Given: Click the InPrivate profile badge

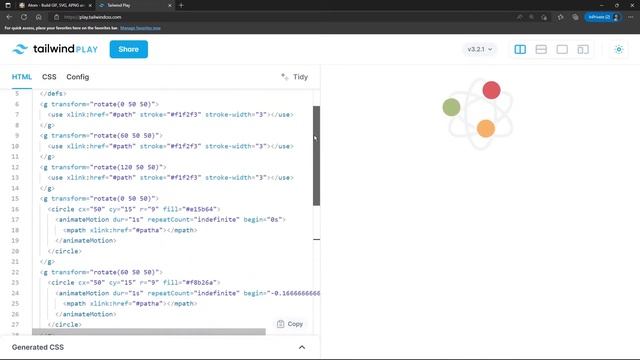Looking at the screenshot, I should pos(603,17).
